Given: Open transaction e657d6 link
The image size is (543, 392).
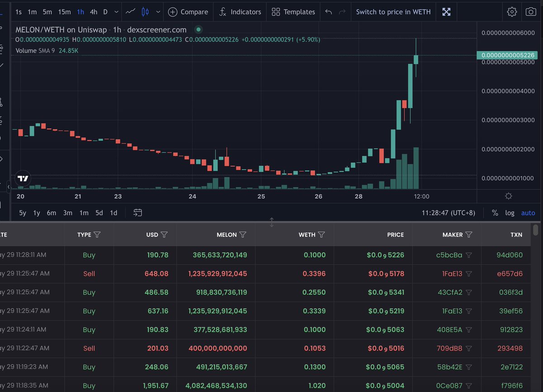Looking at the screenshot, I should click(x=510, y=274).
